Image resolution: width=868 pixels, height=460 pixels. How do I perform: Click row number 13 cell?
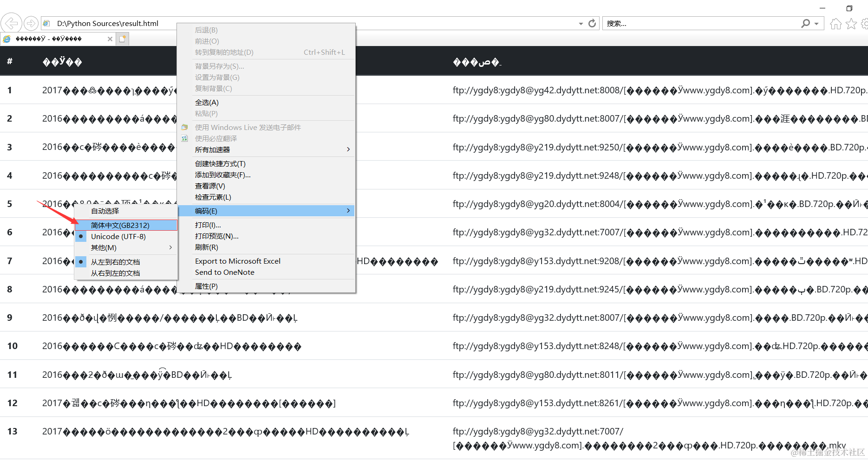pos(13,431)
